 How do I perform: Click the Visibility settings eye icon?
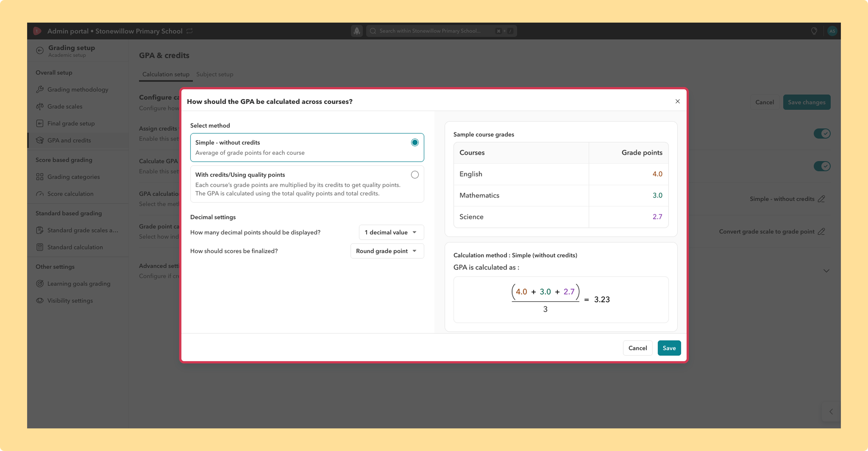pos(40,300)
